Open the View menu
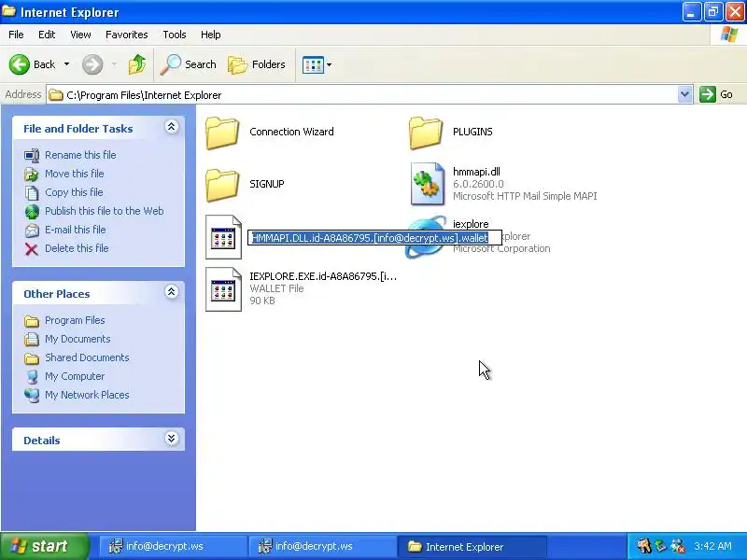The width and height of the screenshot is (747, 560). [80, 35]
